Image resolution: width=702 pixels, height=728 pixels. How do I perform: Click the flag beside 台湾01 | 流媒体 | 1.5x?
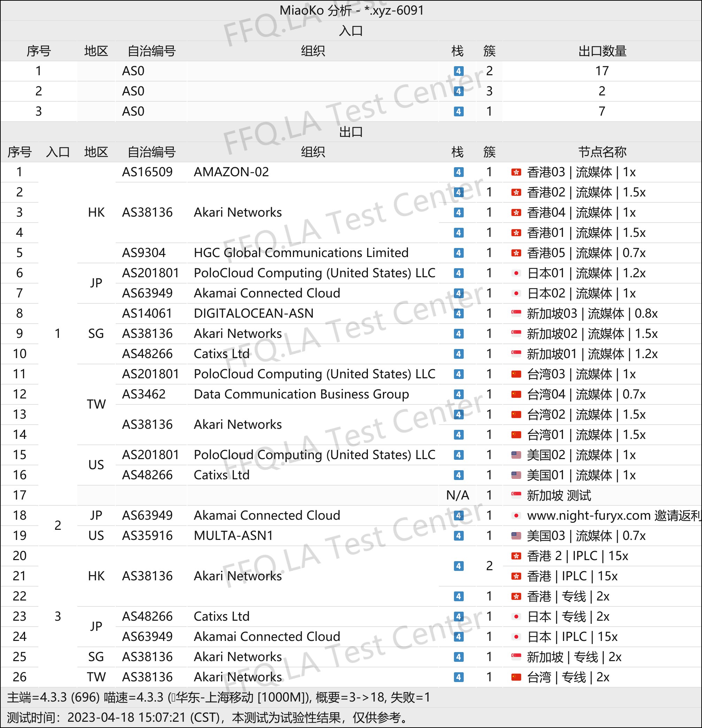(516, 435)
